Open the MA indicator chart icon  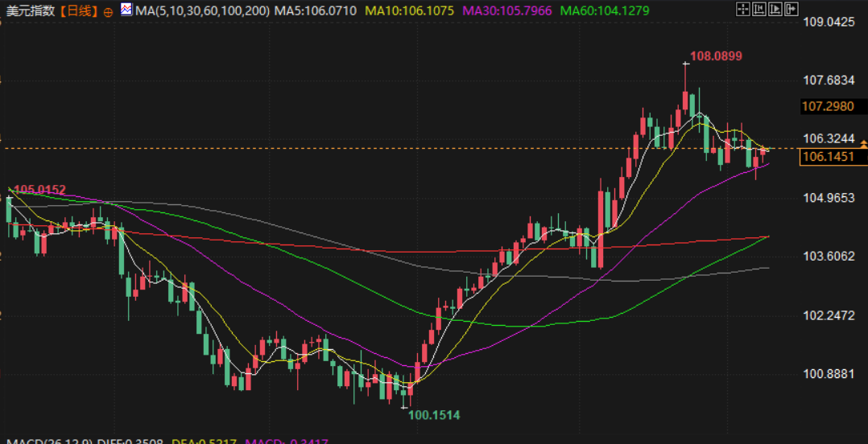tap(126, 10)
